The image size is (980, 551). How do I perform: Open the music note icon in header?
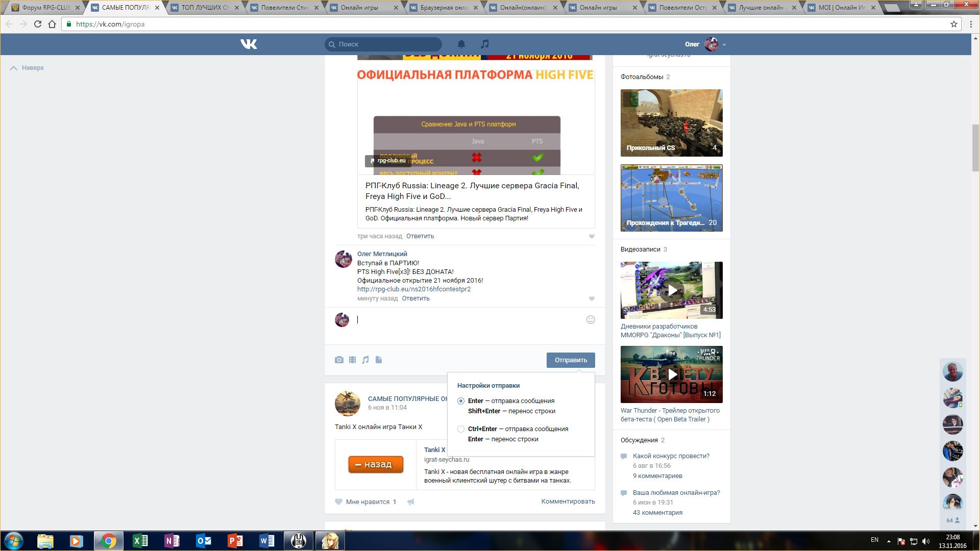[x=485, y=44]
